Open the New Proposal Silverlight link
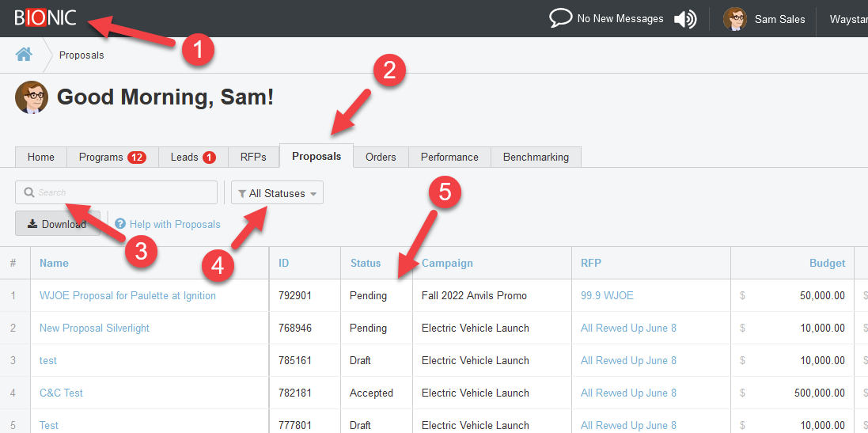 94,328
